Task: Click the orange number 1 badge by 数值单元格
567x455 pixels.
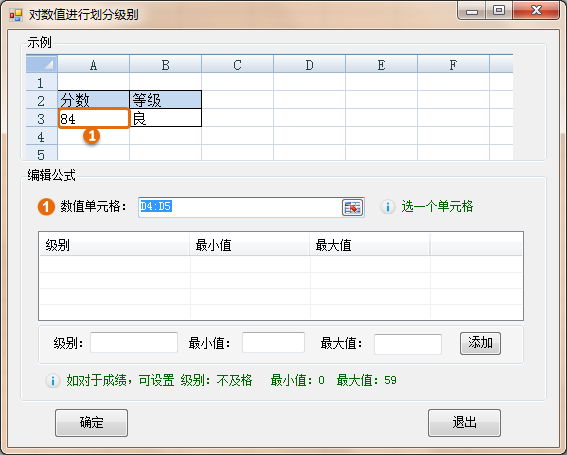Action: (x=46, y=207)
